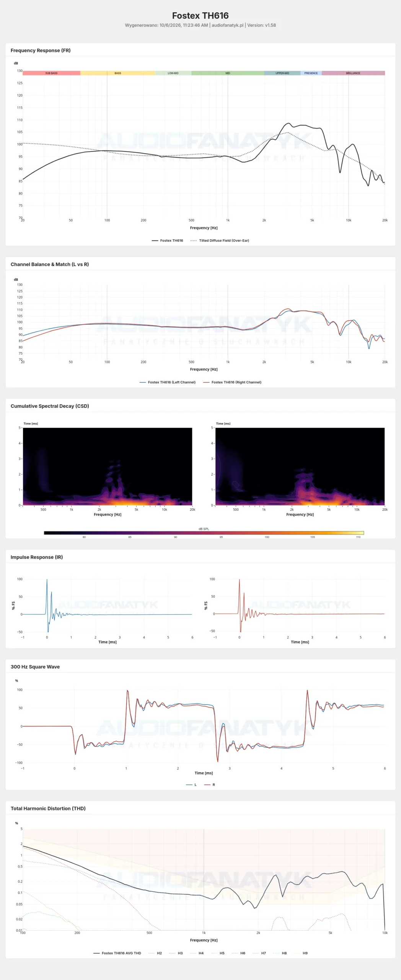Toggle the L trace in square wave legend

(x=191, y=784)
